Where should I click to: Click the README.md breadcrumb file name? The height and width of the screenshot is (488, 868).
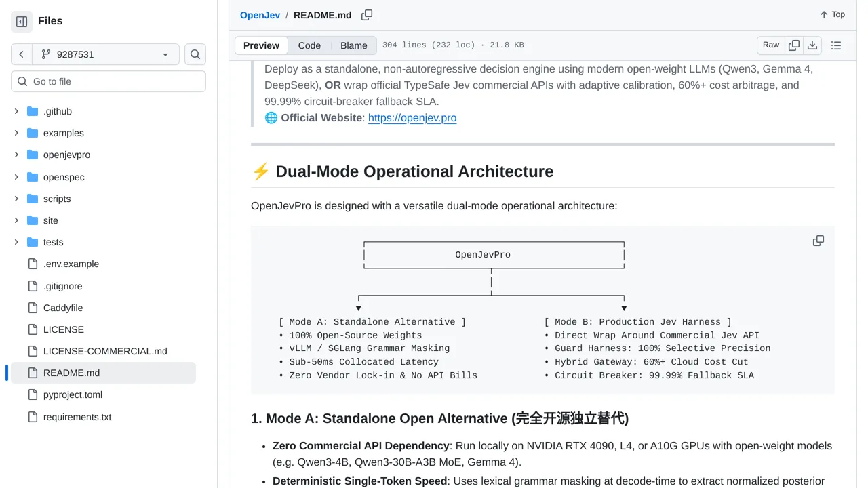click(323, 15)
